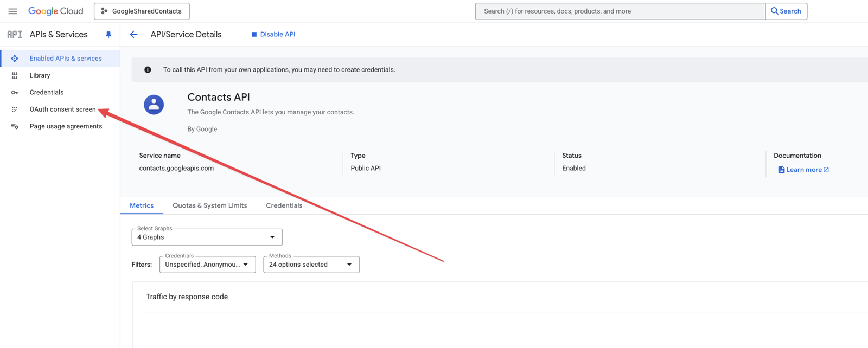Switch to the Credentials tab

tap(284, 205)
